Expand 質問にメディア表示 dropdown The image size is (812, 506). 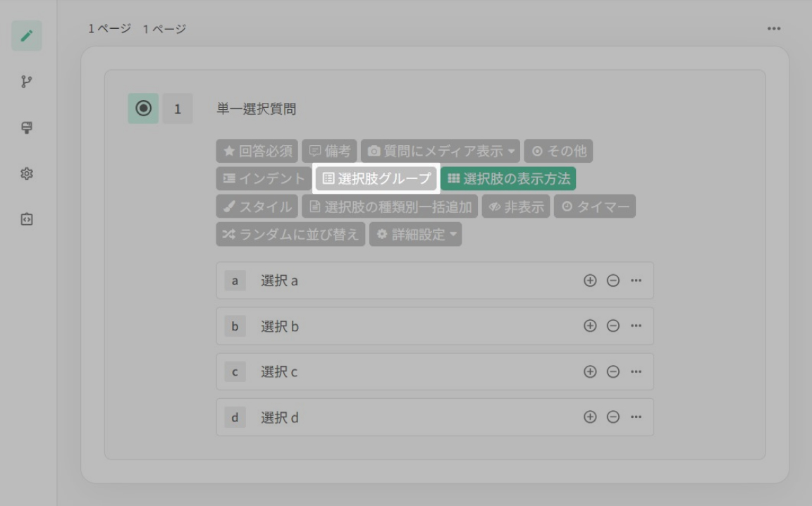point(441,151)
